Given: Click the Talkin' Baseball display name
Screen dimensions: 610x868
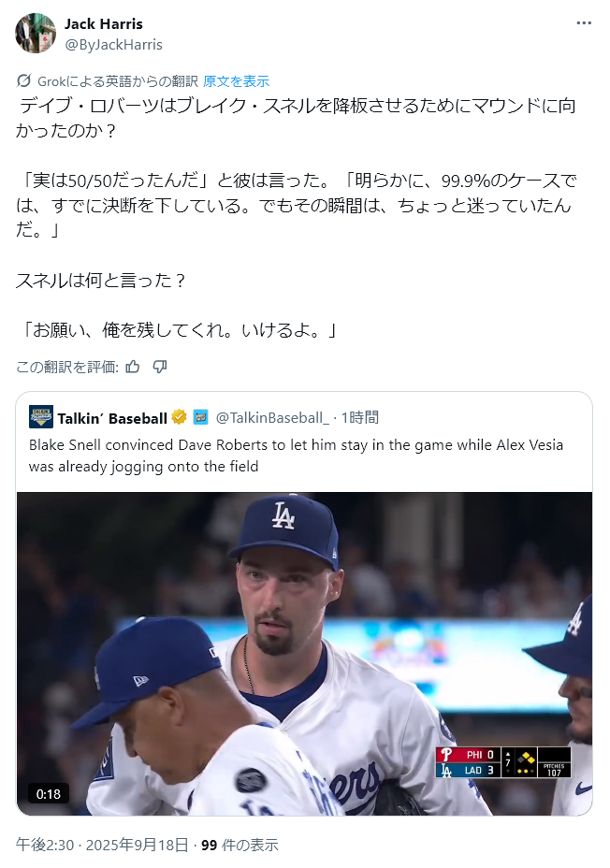Looking at the screenshot, I should 112,418.
